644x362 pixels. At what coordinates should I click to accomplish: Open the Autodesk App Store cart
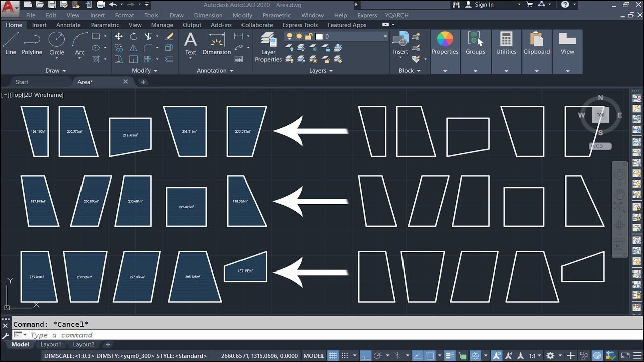[530, 5]
